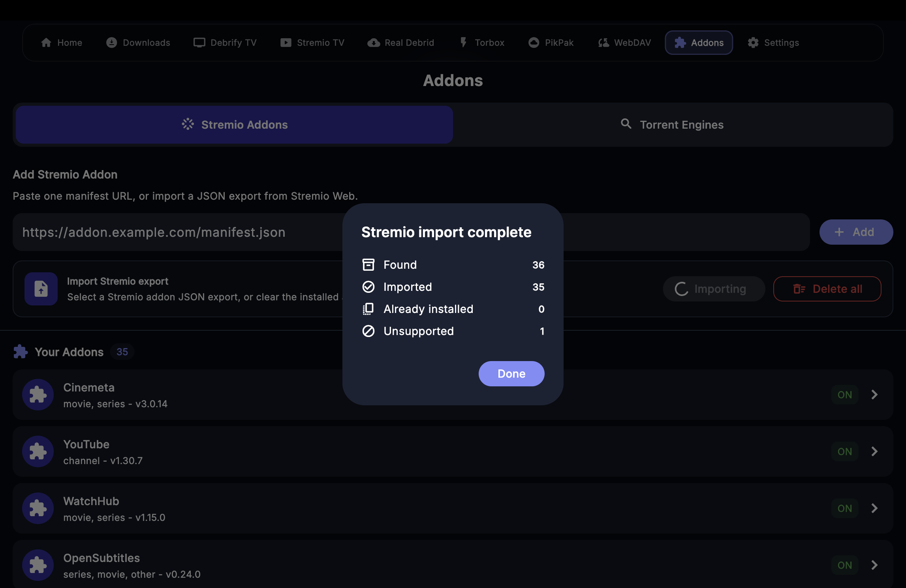Click the Cinemeta addon puzzle icon
Screen dimensions: 906x588
[x=38, y=395]
